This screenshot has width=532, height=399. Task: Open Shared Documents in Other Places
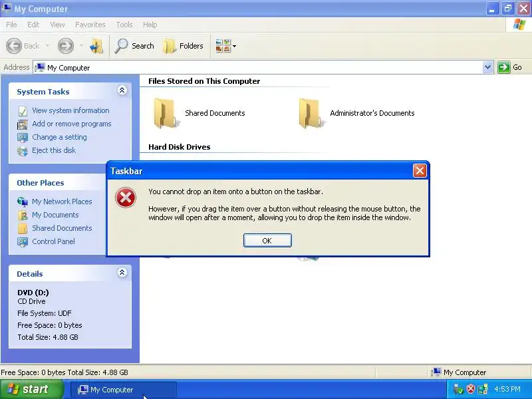(62, 227)
